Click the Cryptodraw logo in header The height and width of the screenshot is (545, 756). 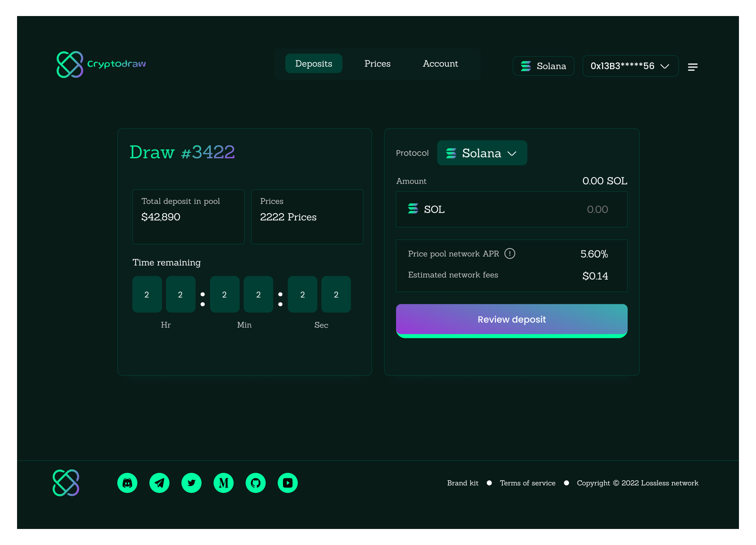[x=101, y=64]
